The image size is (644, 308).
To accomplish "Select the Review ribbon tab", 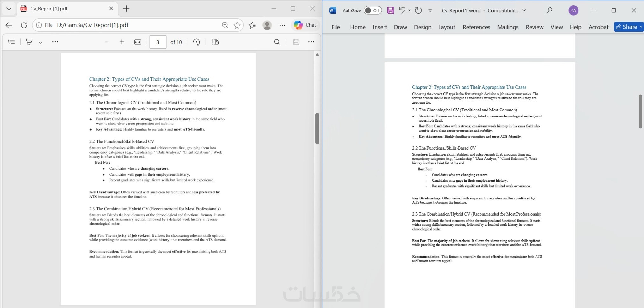I will pyautogui.click(x=535, y=27).
